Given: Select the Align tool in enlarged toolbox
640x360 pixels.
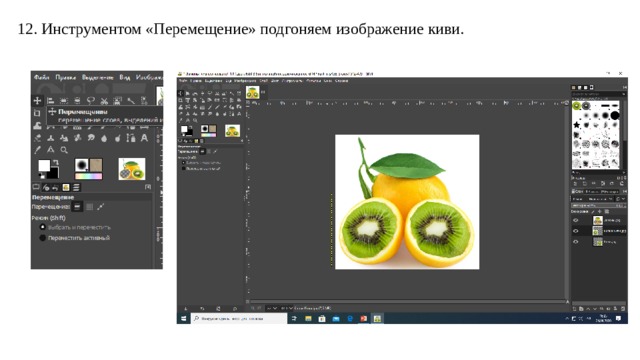Looking at the screenshot, I should pos(51,100).
